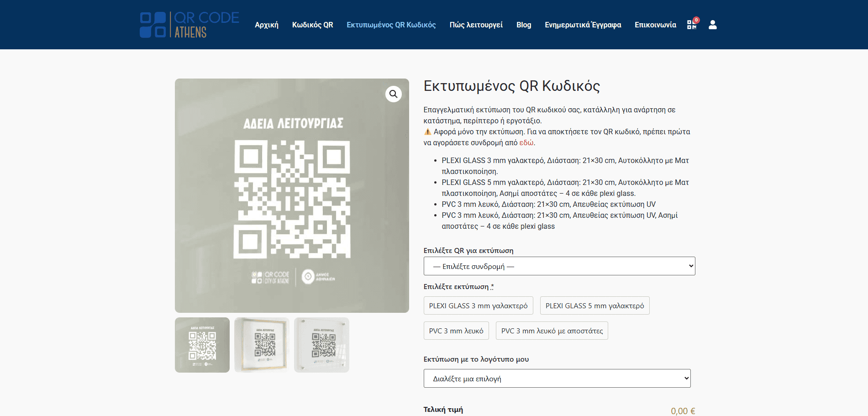The image size is (868, 416).
Task: Pick PVC 3 mm λευκό με αποστάτες
Action: (552, 331)
